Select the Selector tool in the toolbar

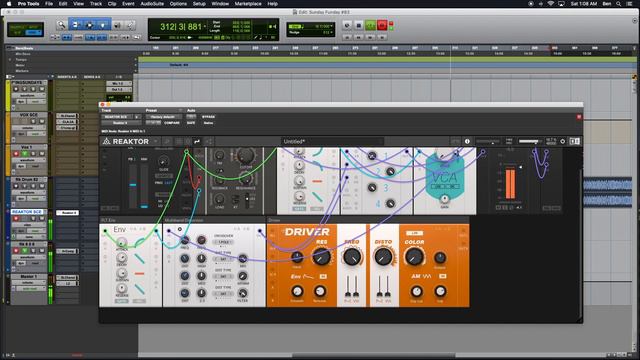pyautogui.click(x=89, y=25)
